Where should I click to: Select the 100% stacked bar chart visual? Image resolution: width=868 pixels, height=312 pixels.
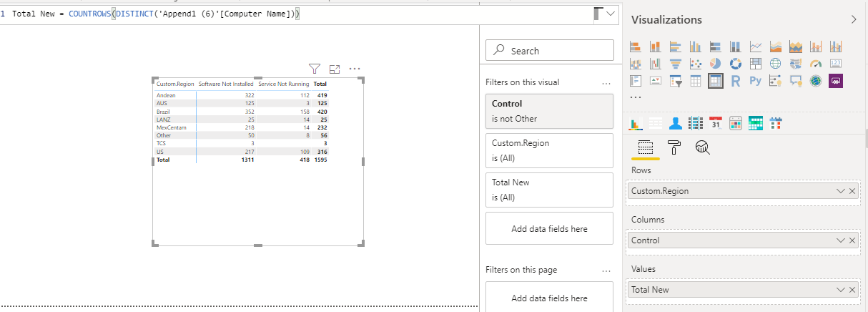pos(715,47)
